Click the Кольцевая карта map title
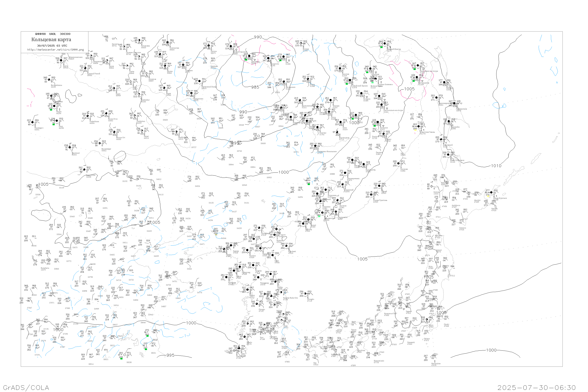 tap(51, 40)
